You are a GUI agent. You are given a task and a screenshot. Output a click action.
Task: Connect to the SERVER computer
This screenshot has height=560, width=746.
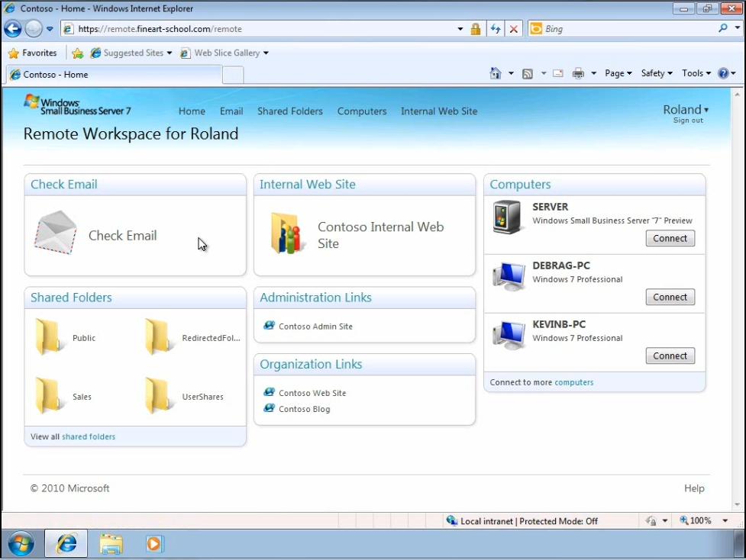coord(670,238)
